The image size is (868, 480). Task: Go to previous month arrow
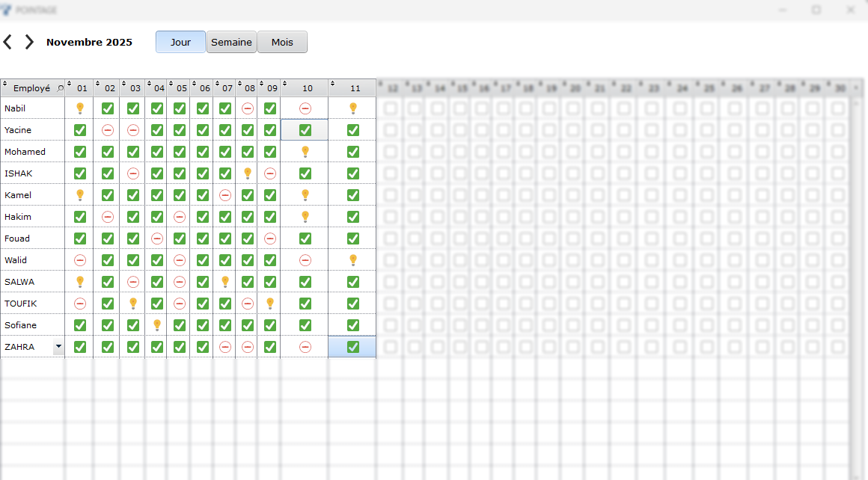tap(7, 42)
